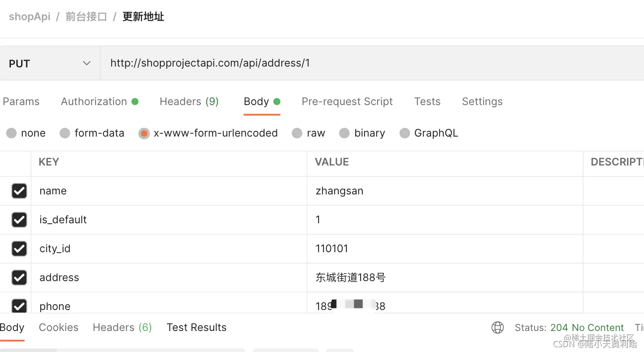Image resolution: width=644 pixels, height=352 pixels.
Task: Open the Pre-request Script tab
Action: (347, 102)
